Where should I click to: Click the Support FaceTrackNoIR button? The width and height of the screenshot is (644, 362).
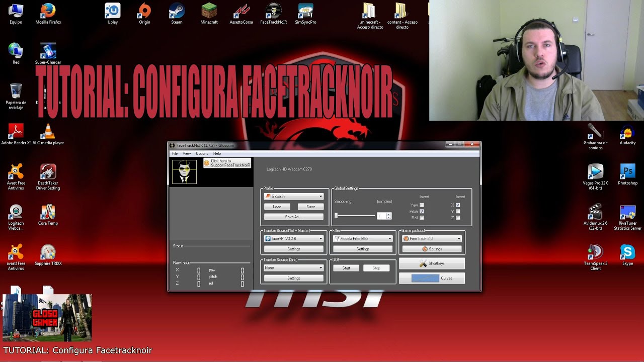coord(227,163)
